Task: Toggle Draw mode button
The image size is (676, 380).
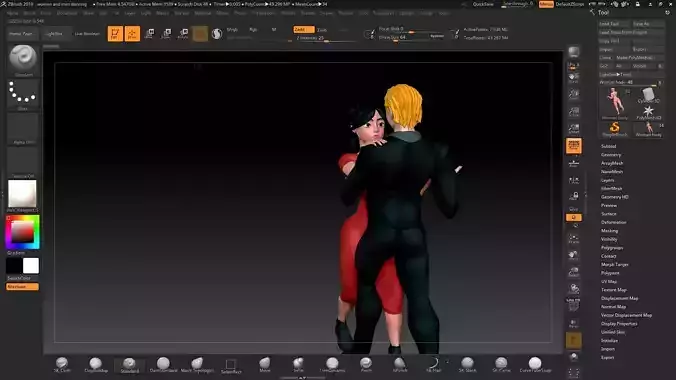Action: tap(132, 34)
